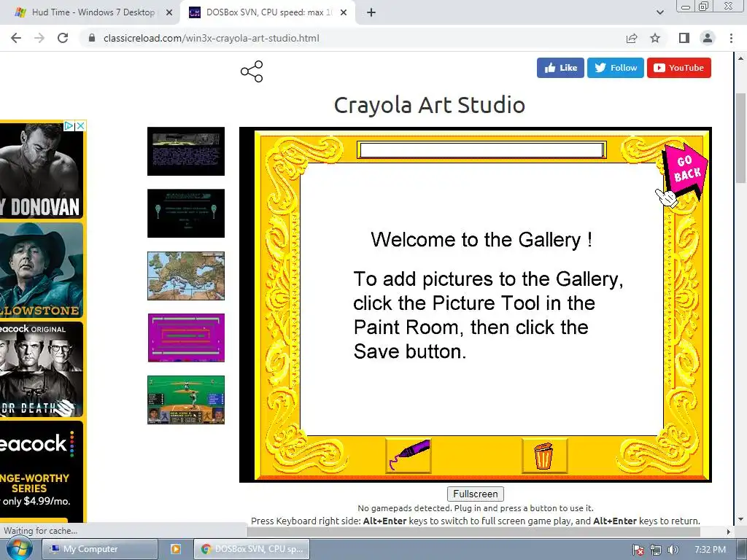Viewport: 747px width, 560px height.
Task: Bookmark this page with star icon
Action: click(655, 38)
